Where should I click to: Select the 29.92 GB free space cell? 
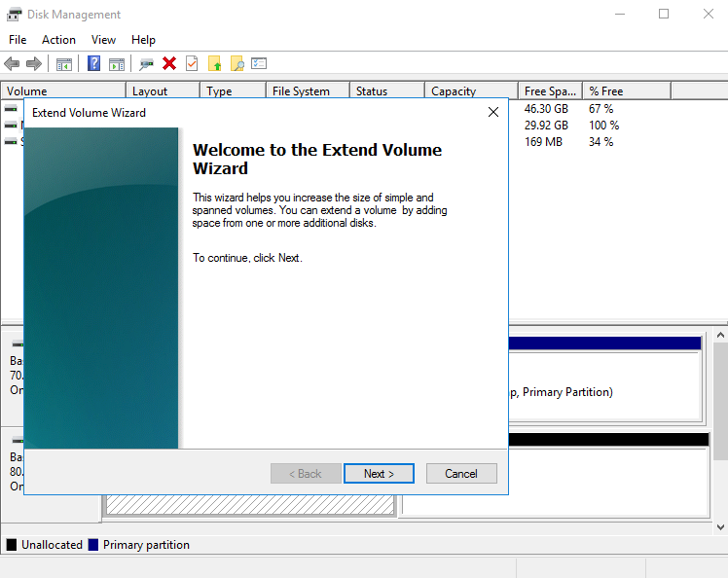pos(546,126)
